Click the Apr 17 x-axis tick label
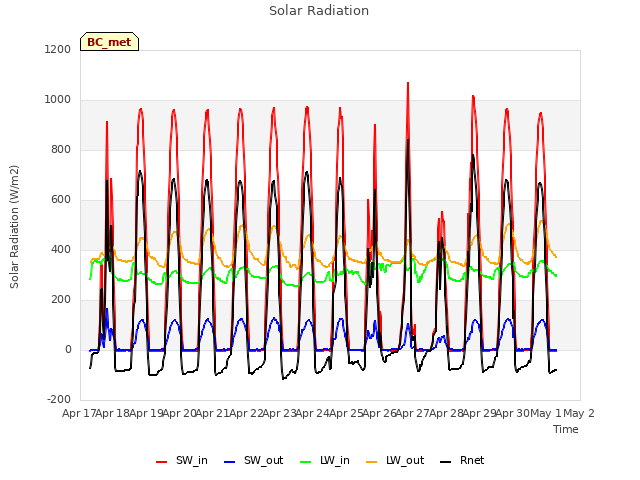 (79, 413)
